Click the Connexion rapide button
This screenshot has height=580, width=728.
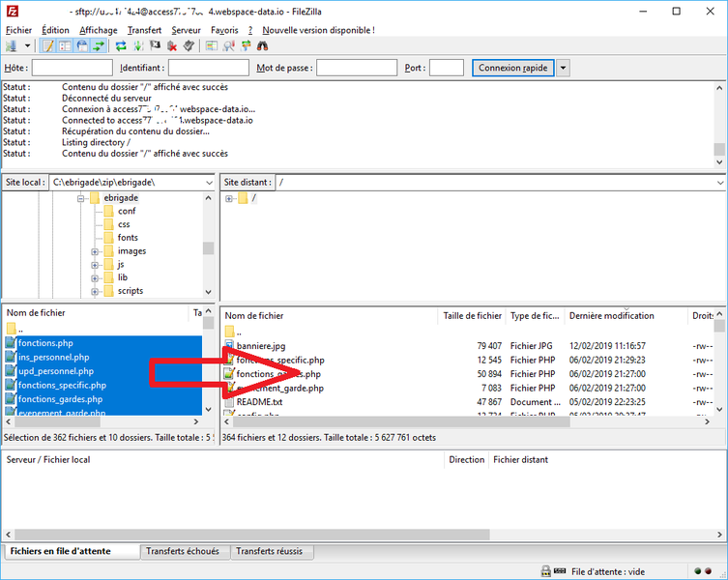pos(513,68)
